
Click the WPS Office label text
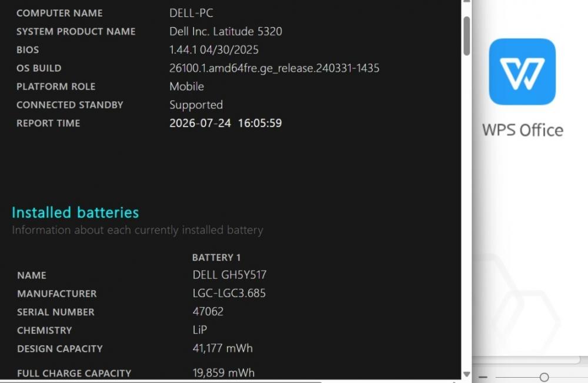pyautogui.click(x=522, y=130)
